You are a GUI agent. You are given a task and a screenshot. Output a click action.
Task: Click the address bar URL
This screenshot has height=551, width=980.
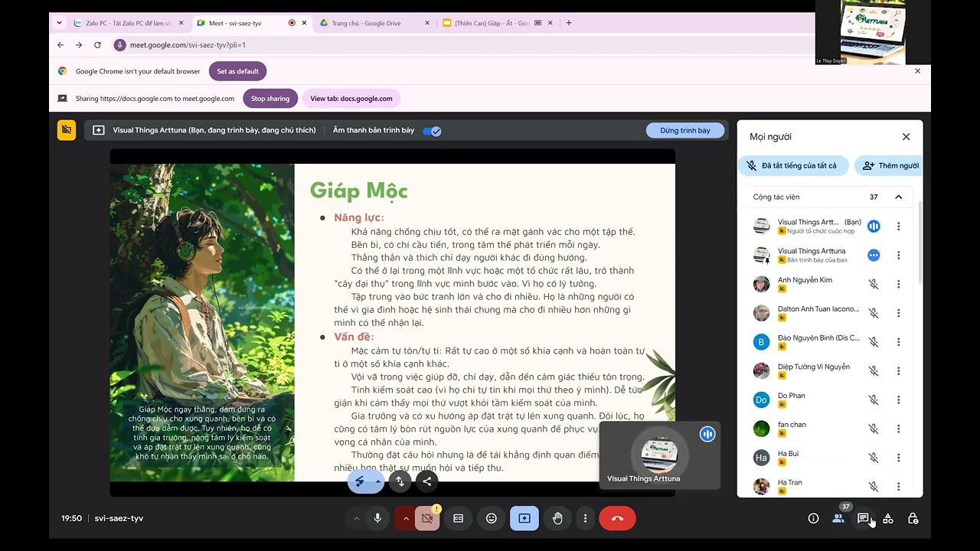coord(188,45)
